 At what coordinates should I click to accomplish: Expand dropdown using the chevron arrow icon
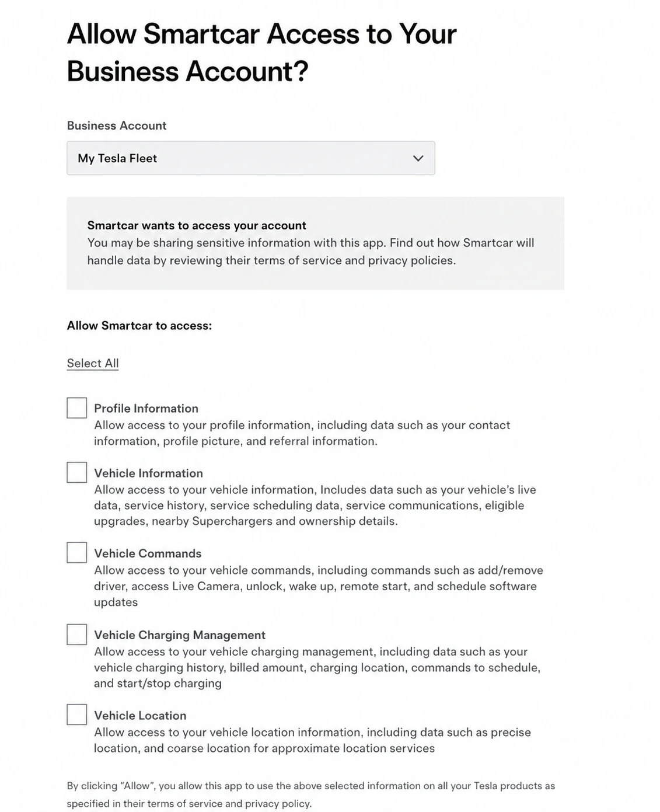point(418,158)
